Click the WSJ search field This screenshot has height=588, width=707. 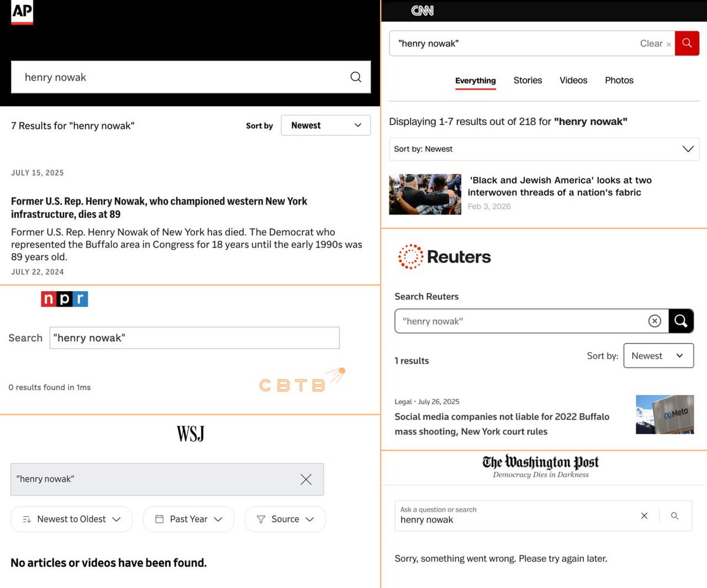[167, 479]
